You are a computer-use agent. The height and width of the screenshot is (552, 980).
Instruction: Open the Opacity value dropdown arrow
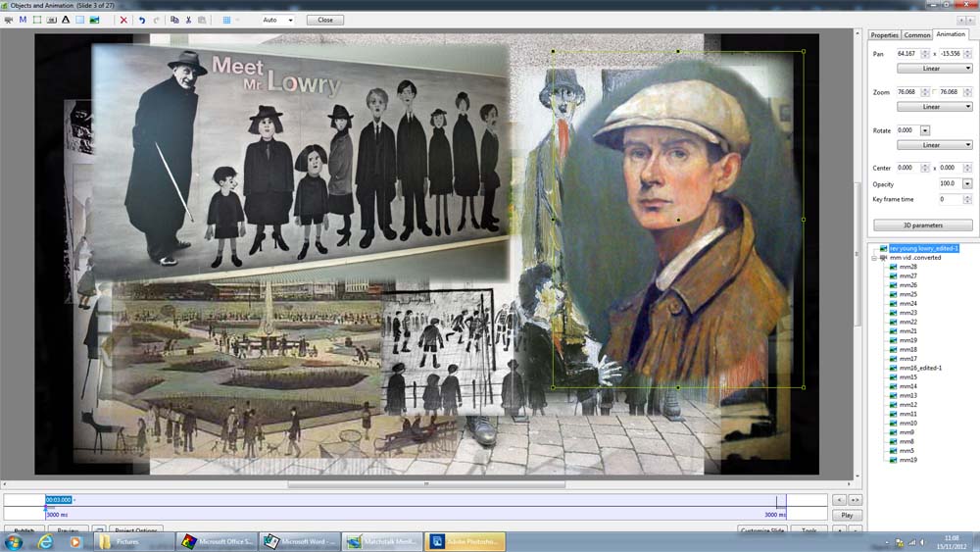click(x=967, y=183)
